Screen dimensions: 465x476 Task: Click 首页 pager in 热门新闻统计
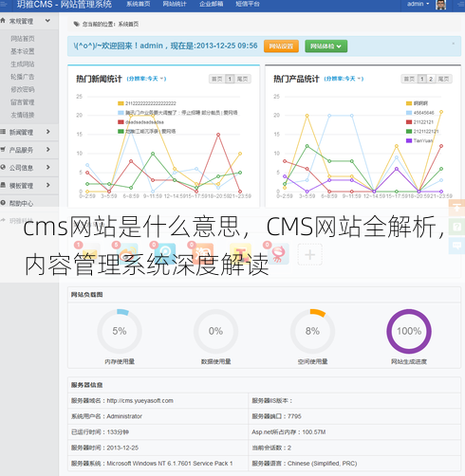[x=217, y=79]
